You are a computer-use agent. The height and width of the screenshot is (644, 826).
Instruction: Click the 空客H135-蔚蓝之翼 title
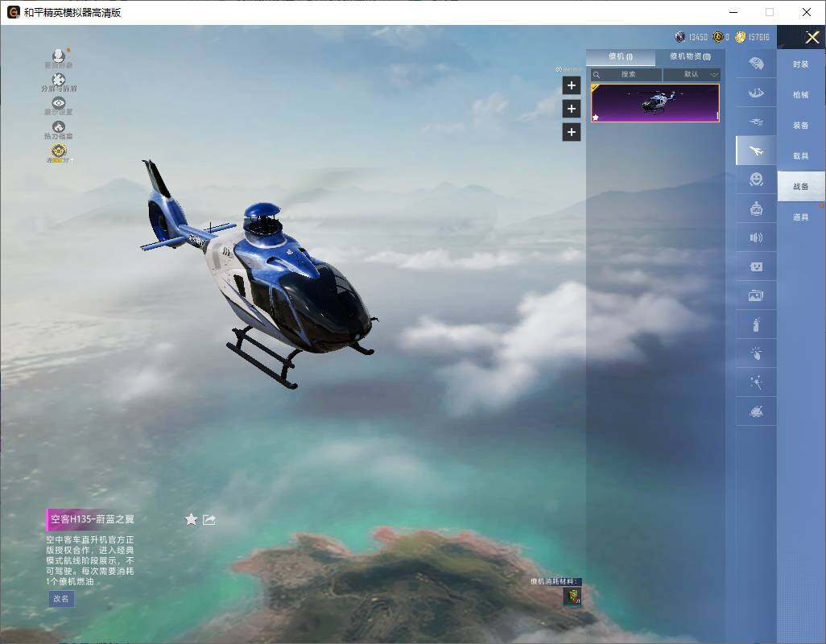pos(93,519)
